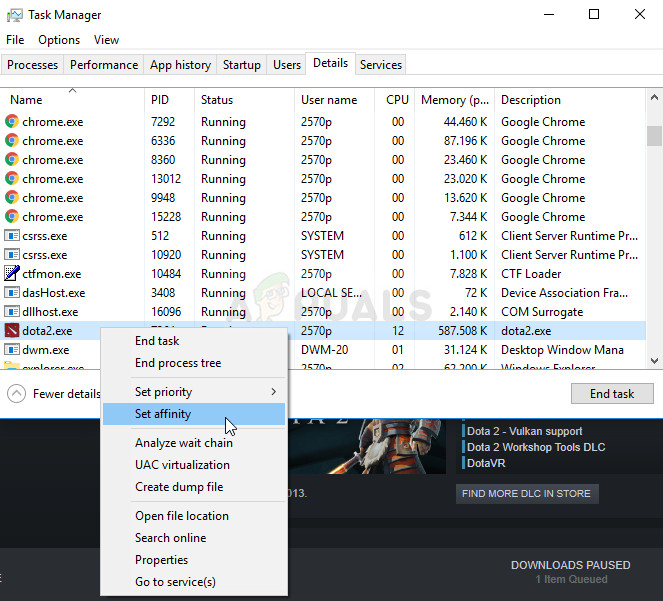Viewport: 663px width, 601px height.
Task: Collapse view with Fewer details arrow
Action: tap(16, 394)
